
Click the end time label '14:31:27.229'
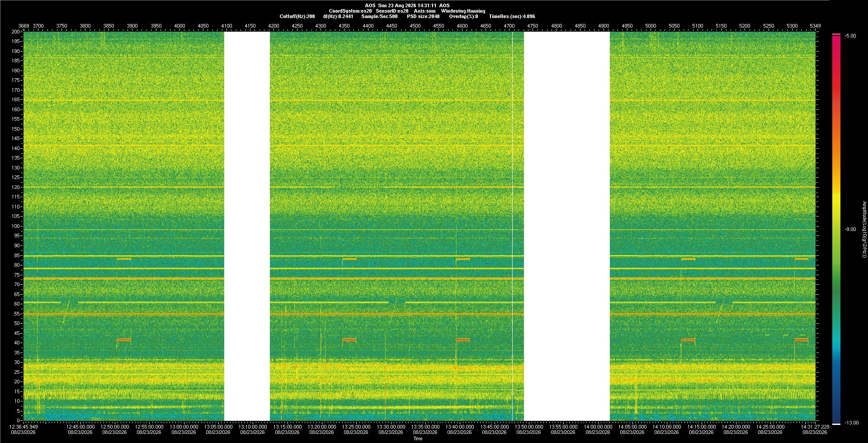click(815, 426)
